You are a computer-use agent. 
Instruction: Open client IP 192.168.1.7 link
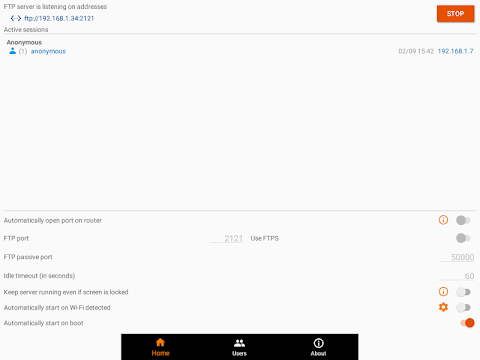click(455, 51)
